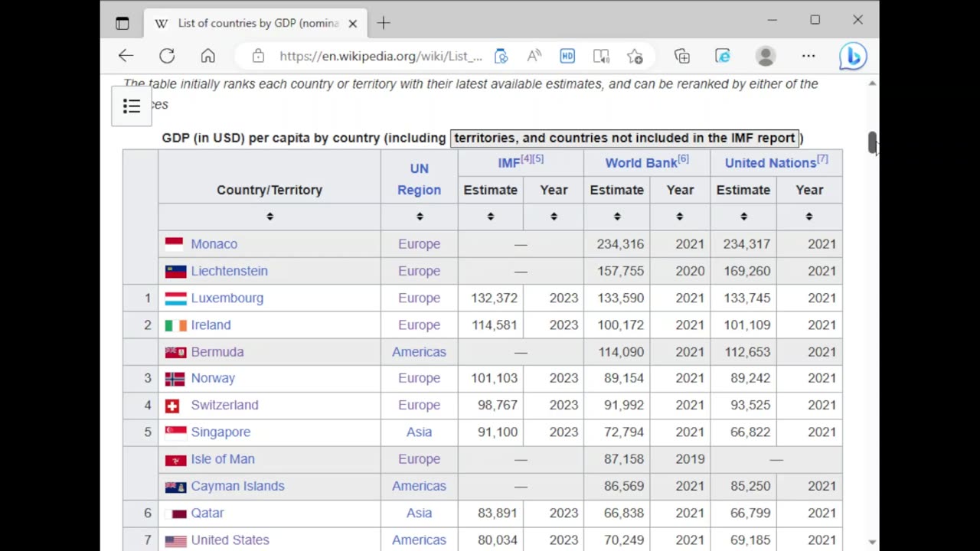
Task: Open the World Bank footnote 6 reference
Action: coord(683,159)
